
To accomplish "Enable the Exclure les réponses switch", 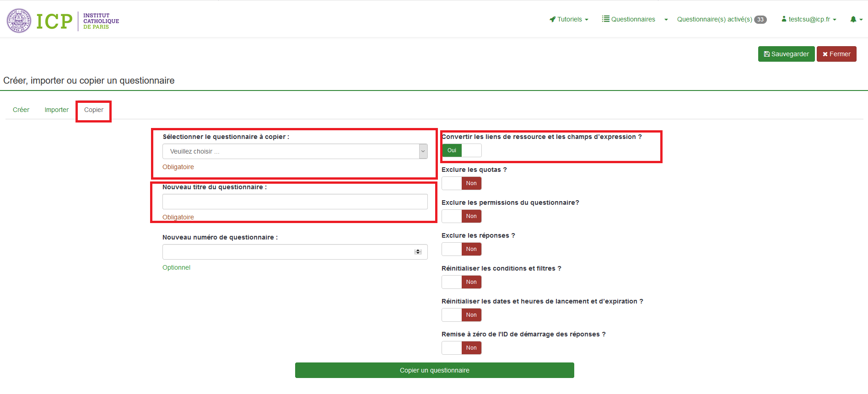I will coord(461,249).
